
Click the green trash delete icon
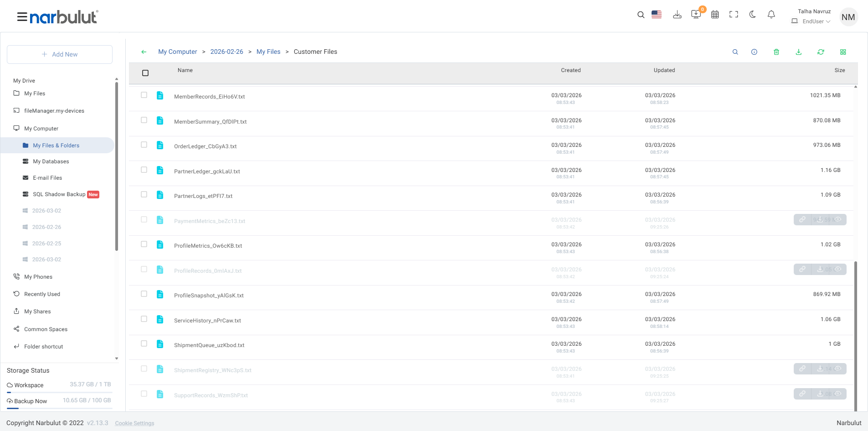pyautogui.click(x=776, y=52)
